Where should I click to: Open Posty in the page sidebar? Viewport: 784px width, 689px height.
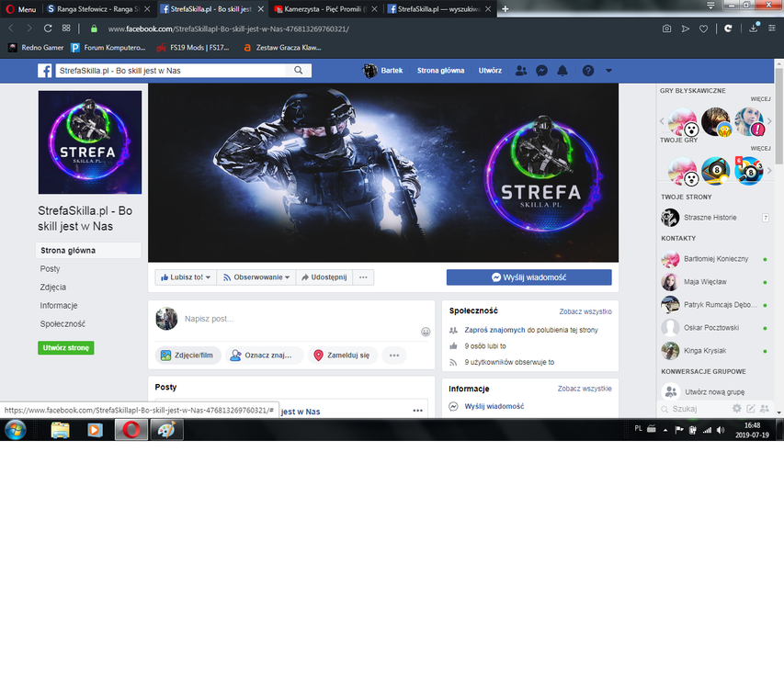tap(50, 269)
